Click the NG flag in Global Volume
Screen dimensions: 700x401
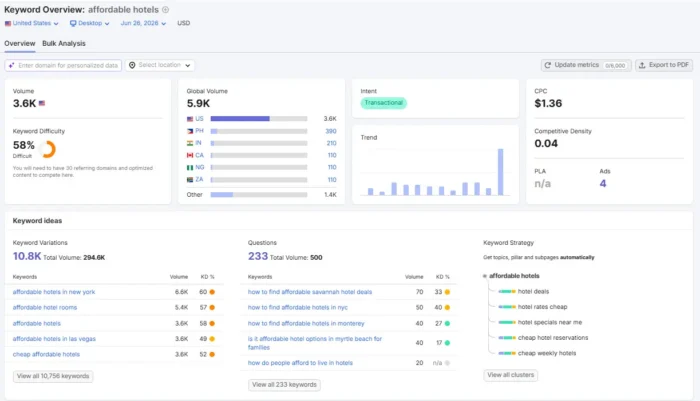[x=190, y=167]
